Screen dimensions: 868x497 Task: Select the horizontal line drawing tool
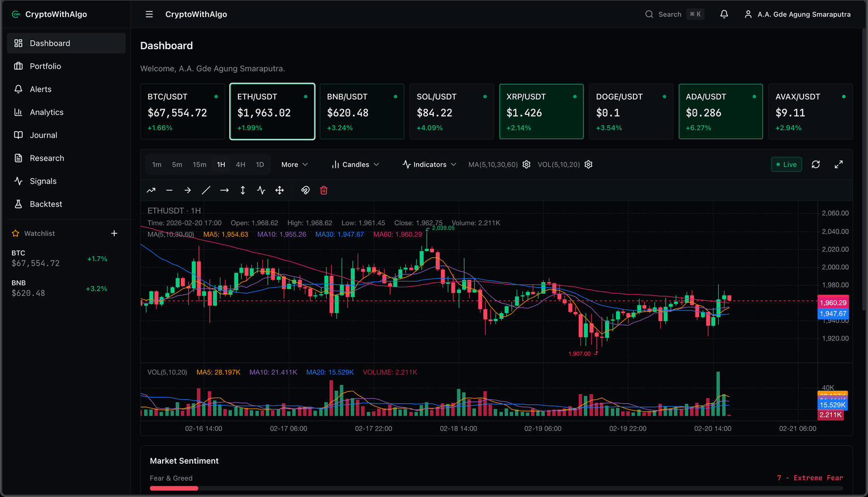(169, 190)
